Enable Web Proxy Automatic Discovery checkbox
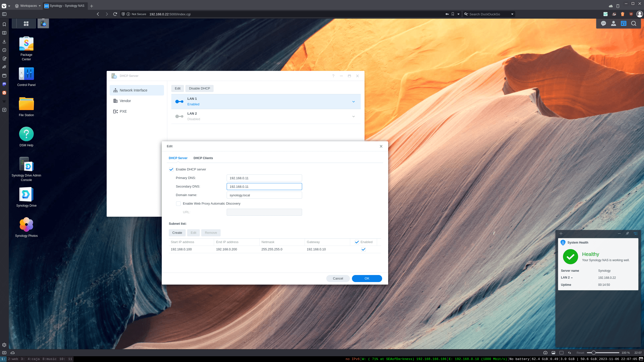644x362 pixels. point(179,203)
